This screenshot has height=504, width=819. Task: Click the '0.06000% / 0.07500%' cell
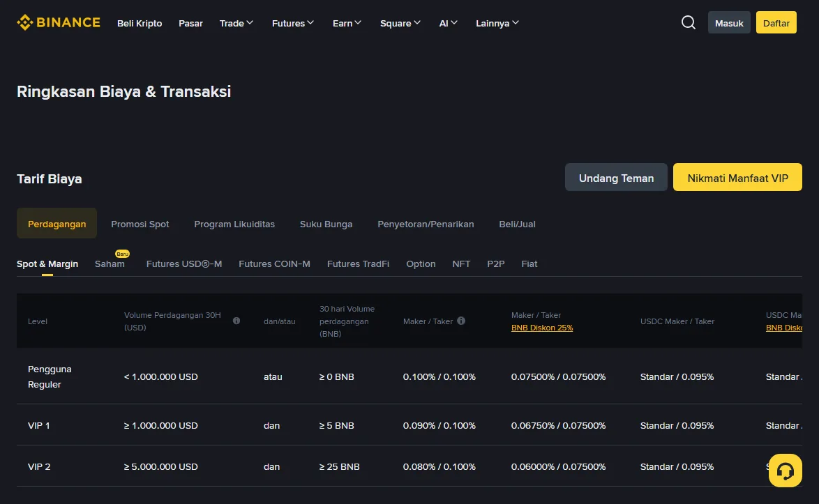pos(558,467)
